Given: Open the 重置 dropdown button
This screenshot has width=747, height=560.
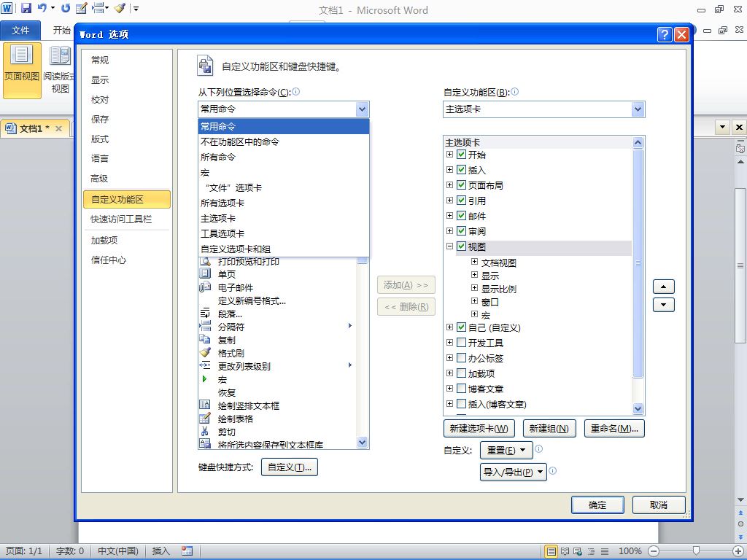Looking at the screenshot, I should click(506, 450).
